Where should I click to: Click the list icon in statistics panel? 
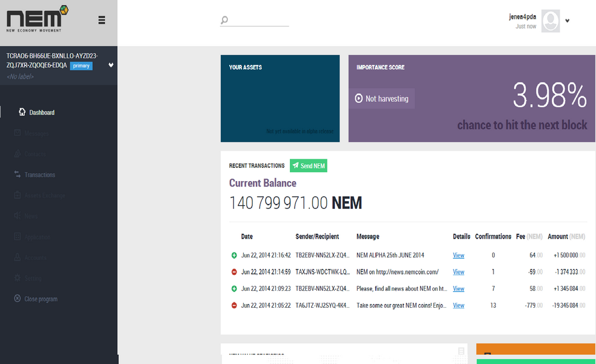click(x=461, y=351)
